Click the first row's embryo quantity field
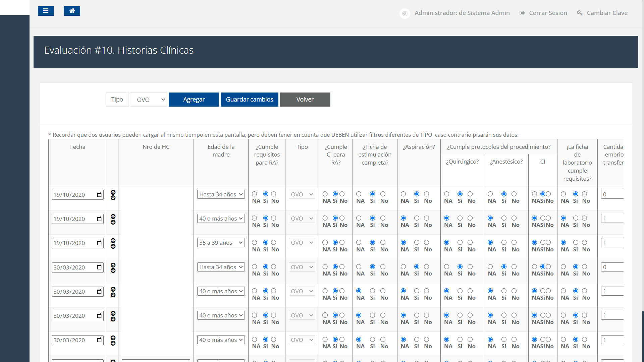Viewport: 644px width, 362px height. [x=612, y=194]
